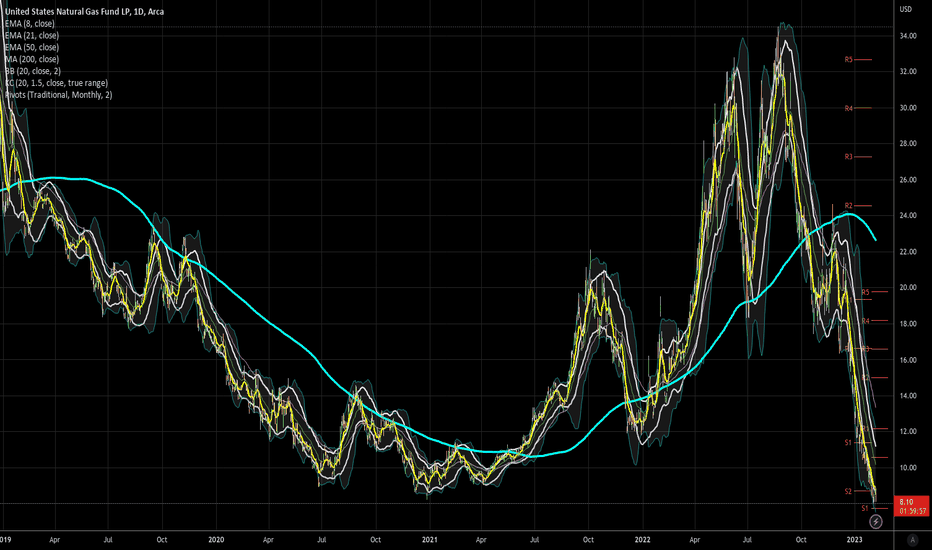
Task: Click the 12.00 price axis label
Action: [908, 431]
